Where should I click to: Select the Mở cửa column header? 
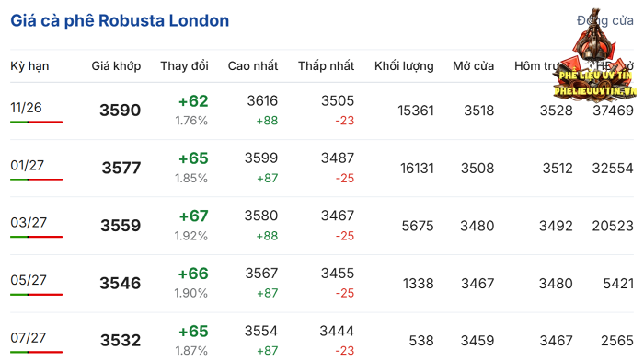pos(473,65)
